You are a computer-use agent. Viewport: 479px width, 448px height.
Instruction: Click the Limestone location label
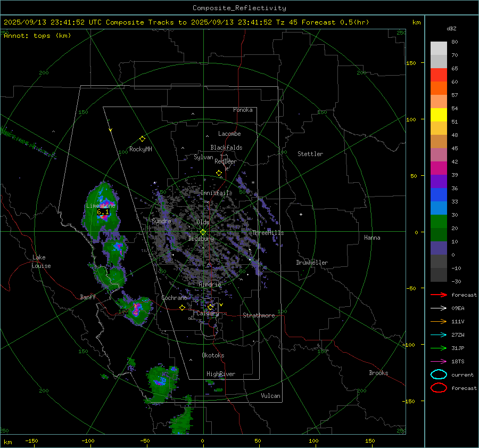click(101, 206)
